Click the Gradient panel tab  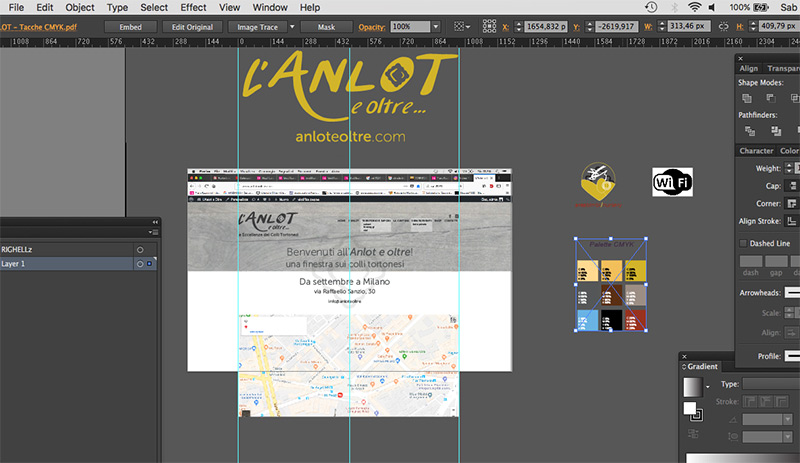pyautogui.click(x=699, y=367)
